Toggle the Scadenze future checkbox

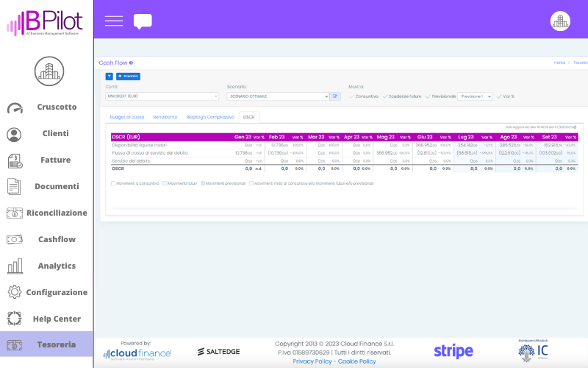tap(384, 96)
